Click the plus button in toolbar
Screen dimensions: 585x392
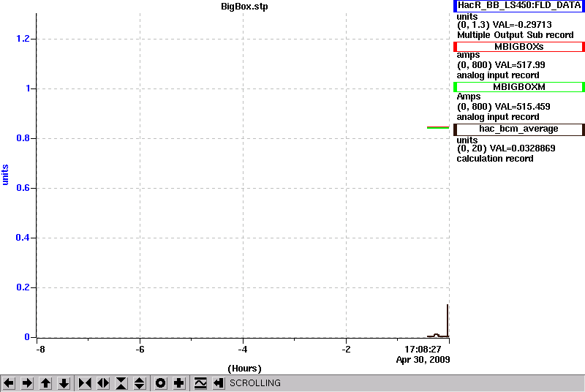coord(179,383)
